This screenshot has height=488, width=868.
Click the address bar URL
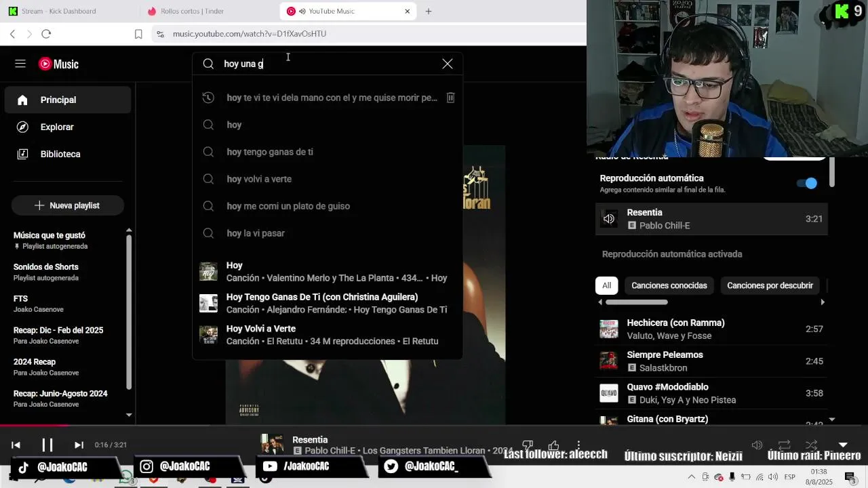250,34
